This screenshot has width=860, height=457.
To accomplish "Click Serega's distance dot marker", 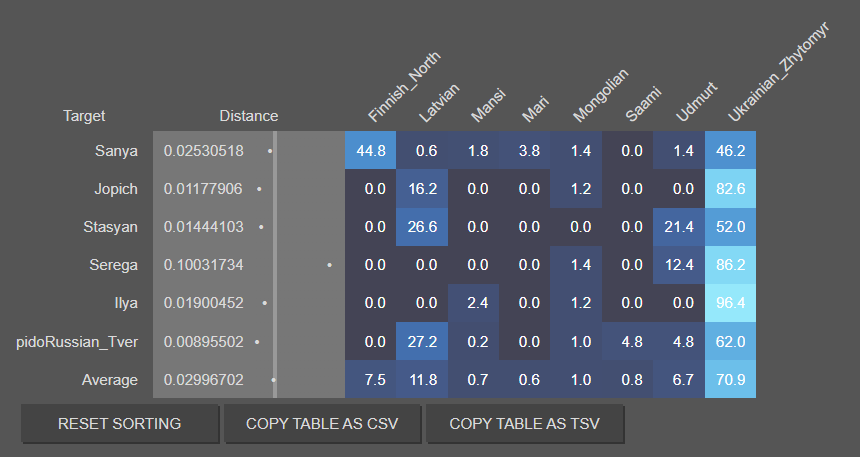I will coord(329,265).
